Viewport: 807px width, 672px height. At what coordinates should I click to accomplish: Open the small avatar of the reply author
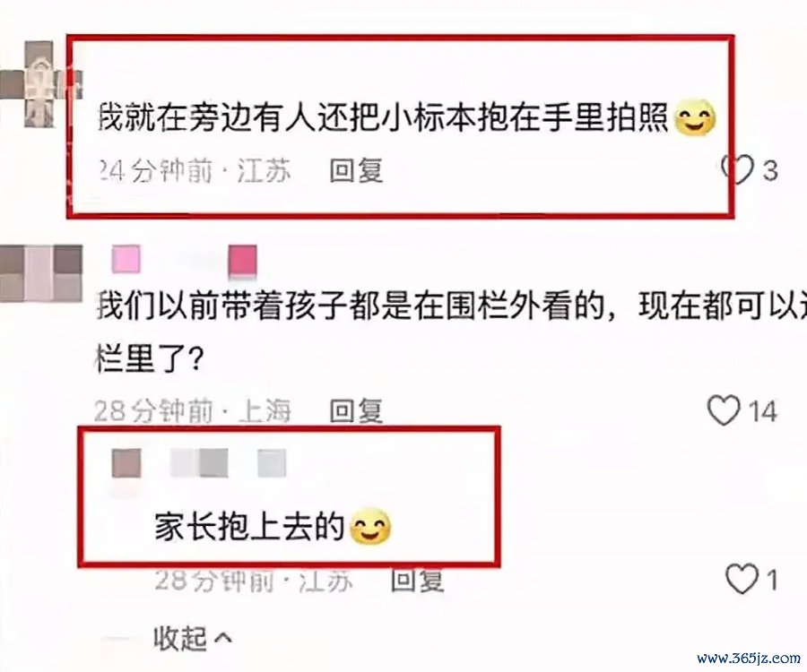pos(126,462)
